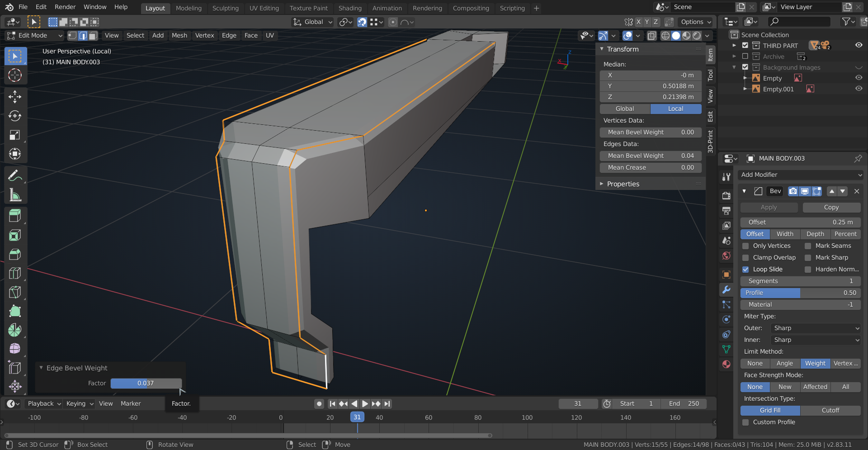Open Material properties tab
868x450 pixels.
click(726, 365)
